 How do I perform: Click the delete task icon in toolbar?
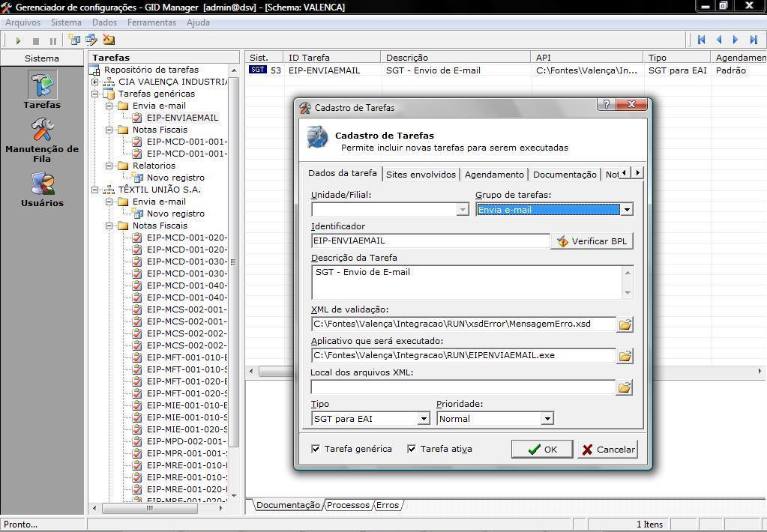pyautogui.click(x=109, y=40)
